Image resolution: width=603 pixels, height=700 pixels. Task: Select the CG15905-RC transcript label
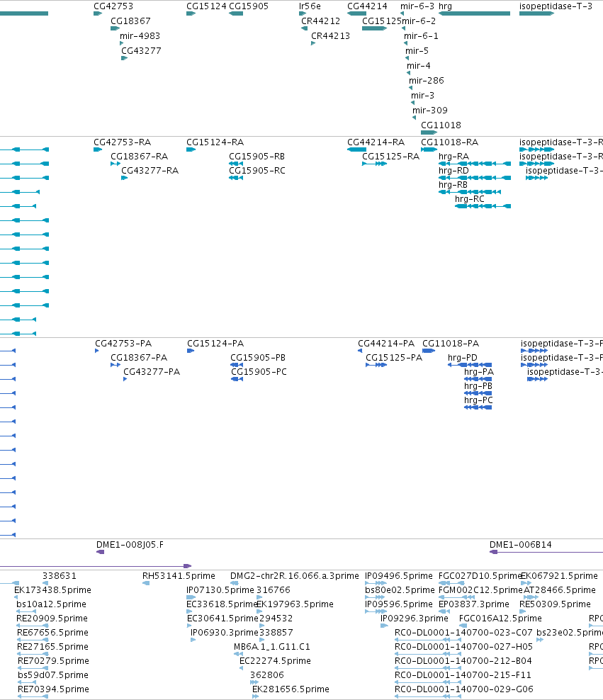tap(257, 171)
